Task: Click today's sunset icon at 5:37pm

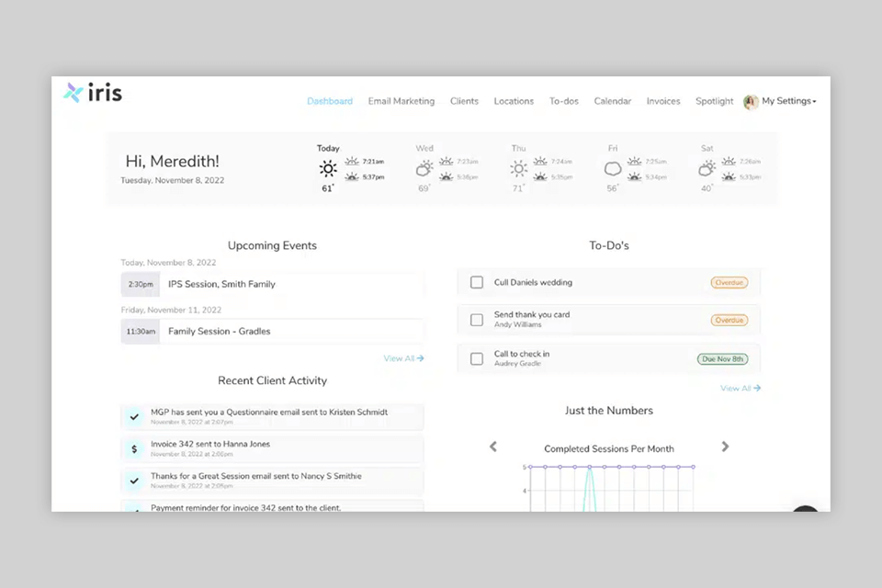Action: coord(352,176)
